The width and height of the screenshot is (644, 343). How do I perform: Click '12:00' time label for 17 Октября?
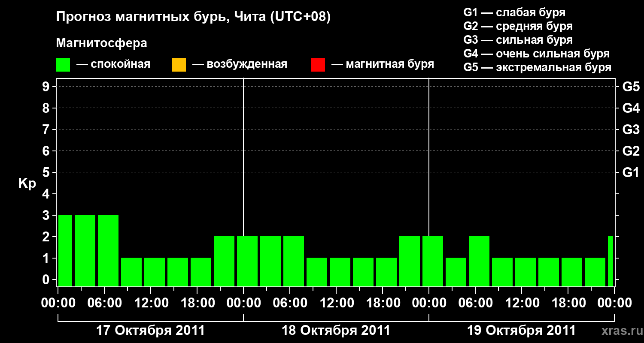tap(151, 303)
